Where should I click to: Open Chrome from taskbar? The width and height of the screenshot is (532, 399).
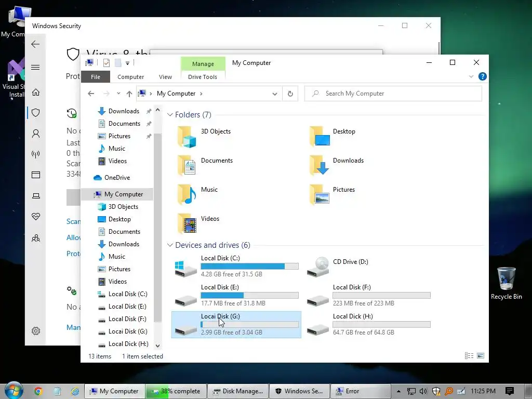point(38,391)
